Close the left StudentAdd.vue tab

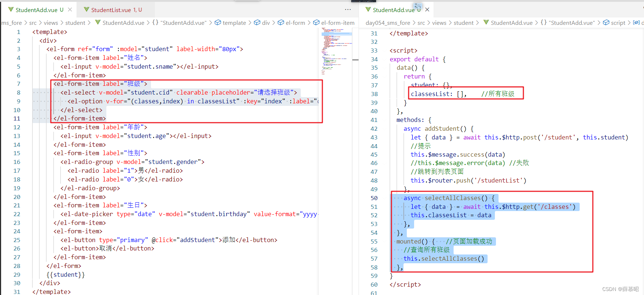[70, 9]
